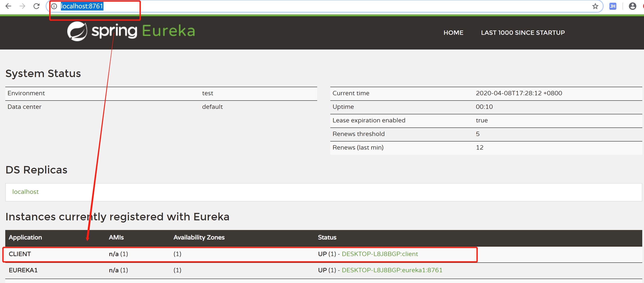This screenshot has width=644, height=283.
Task: Click the Availability Zones column header
Action: [x=199, y=237]
